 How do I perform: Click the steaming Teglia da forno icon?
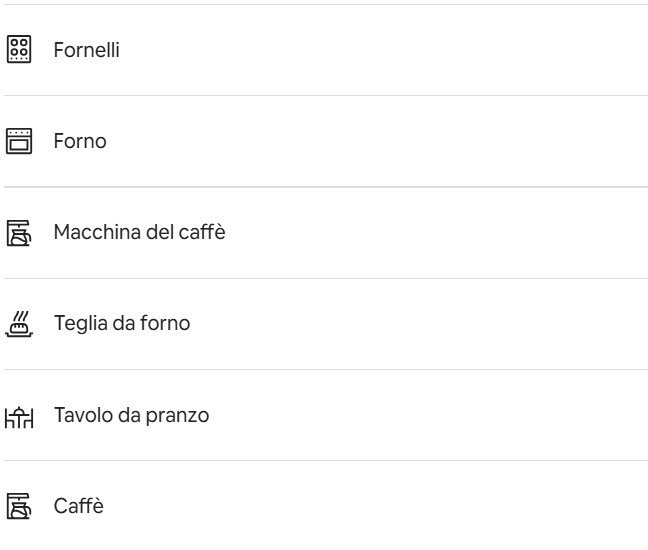[x=19, y=324]
